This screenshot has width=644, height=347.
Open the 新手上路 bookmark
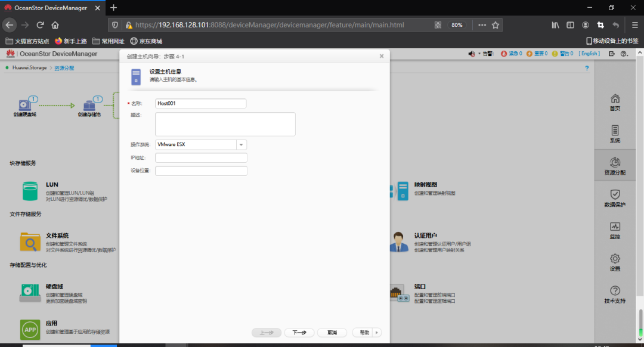point(70,41)
